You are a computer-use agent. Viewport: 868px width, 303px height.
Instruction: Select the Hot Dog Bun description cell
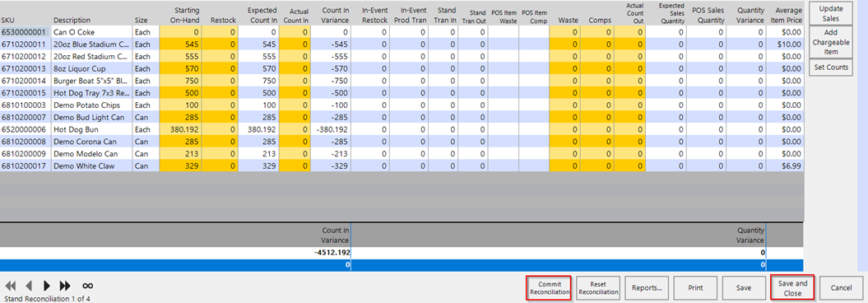tap(92, 129)
